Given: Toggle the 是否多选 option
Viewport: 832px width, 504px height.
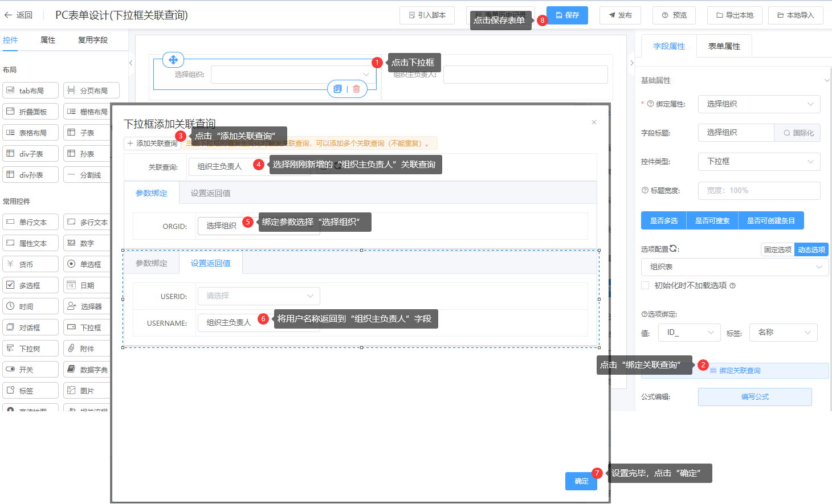Looking at the screenshot, I should [x=664, y=220].
